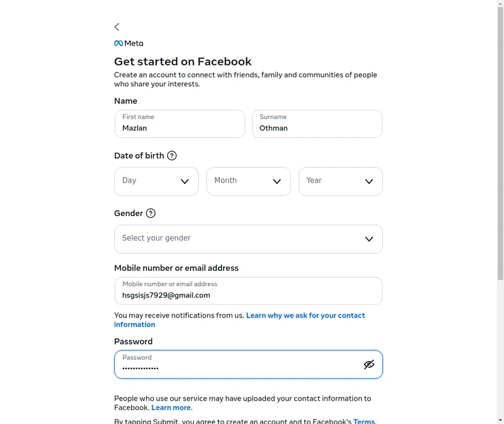Click the Get started on Facebook heading
Screen dimensions: 504x424
[x=183, y=61]
